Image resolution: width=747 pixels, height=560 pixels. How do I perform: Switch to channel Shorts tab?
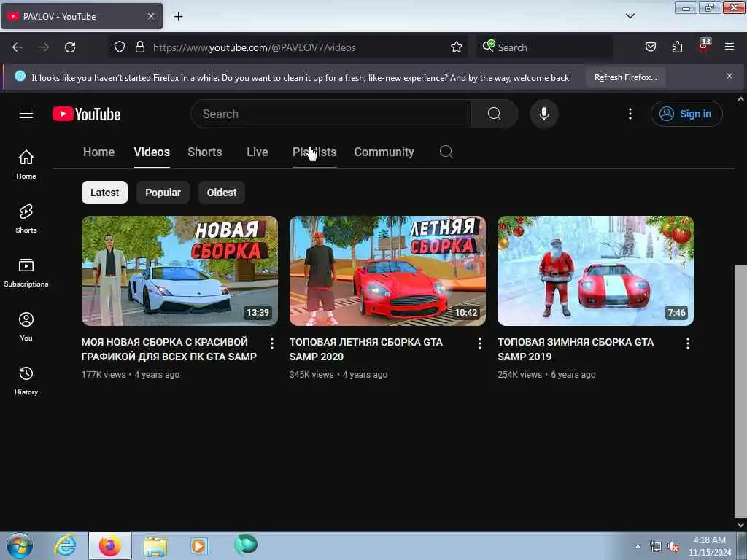pos(205,152)
